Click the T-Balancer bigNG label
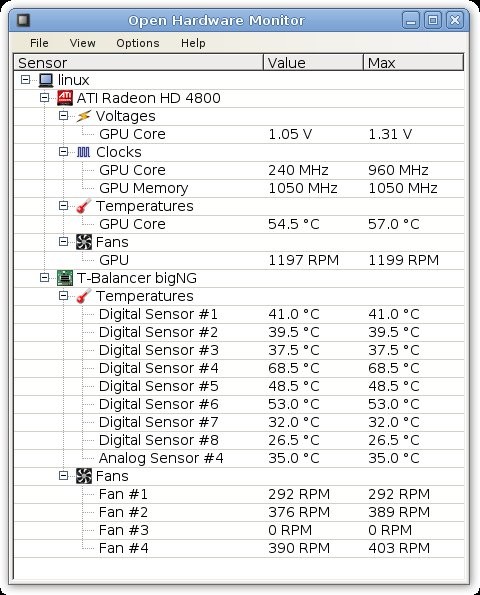 tap(137, 279)
